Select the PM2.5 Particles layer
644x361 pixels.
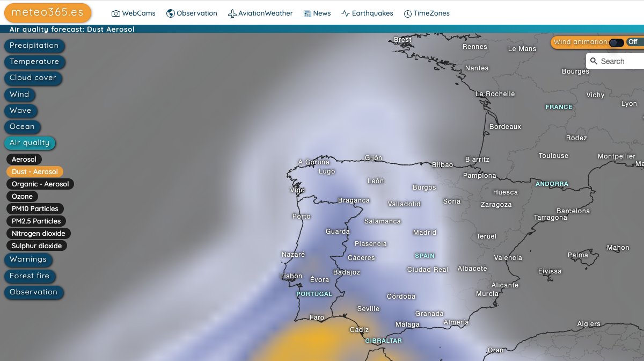[36, 221]
